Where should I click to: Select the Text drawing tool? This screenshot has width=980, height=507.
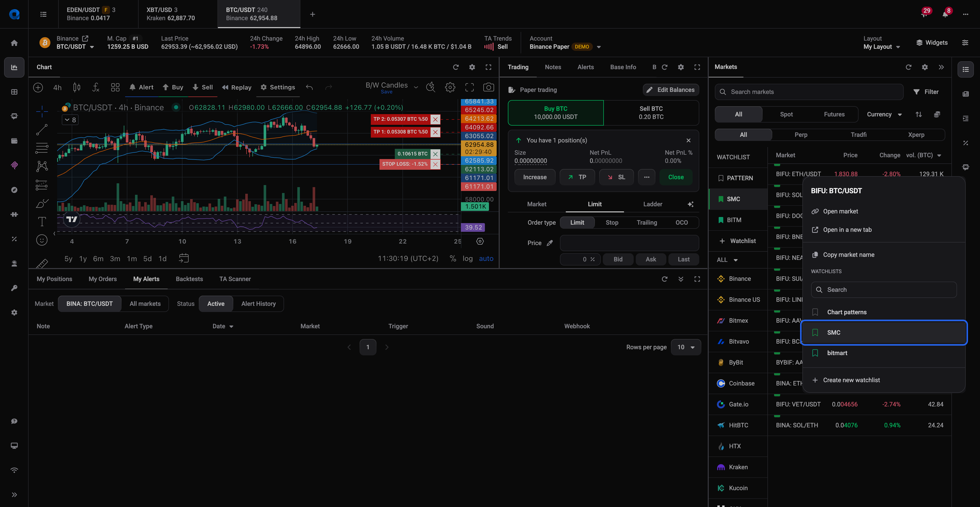coord(42,221)
